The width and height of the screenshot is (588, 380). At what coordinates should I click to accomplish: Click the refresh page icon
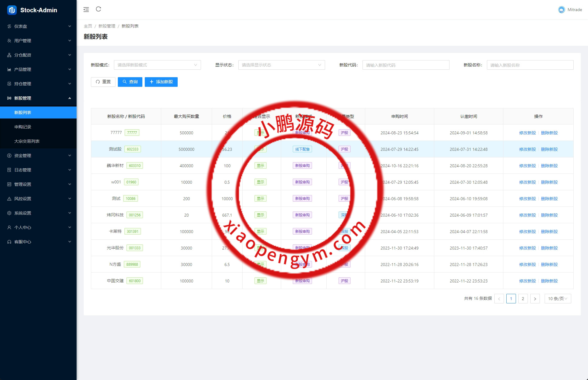click(x=98, y=9)
